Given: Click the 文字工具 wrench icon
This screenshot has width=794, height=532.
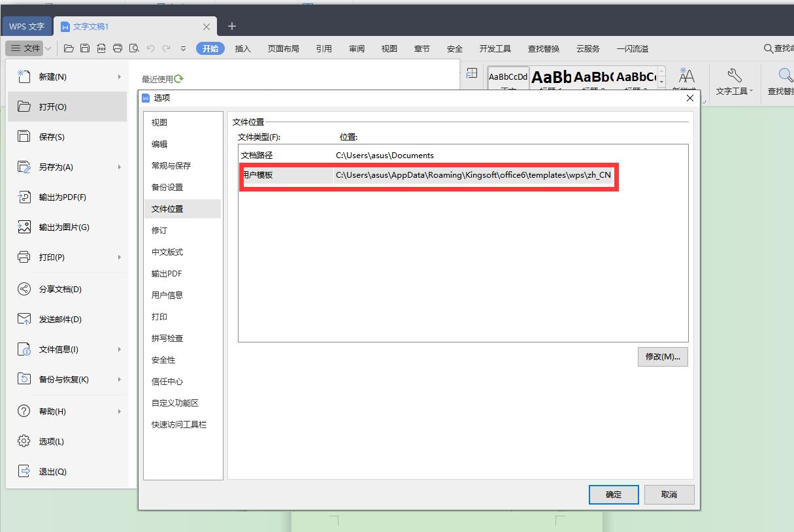Looking at the screenshot, I should (733, 74).
